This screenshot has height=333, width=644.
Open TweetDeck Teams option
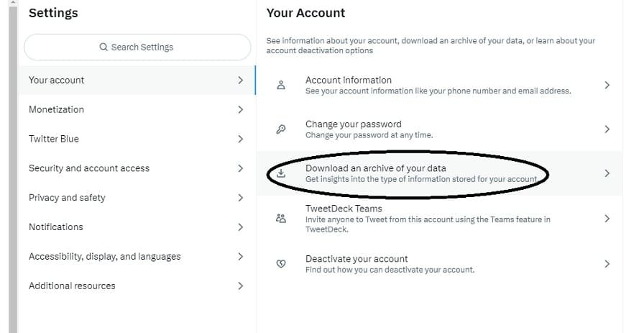coord(344,209)
